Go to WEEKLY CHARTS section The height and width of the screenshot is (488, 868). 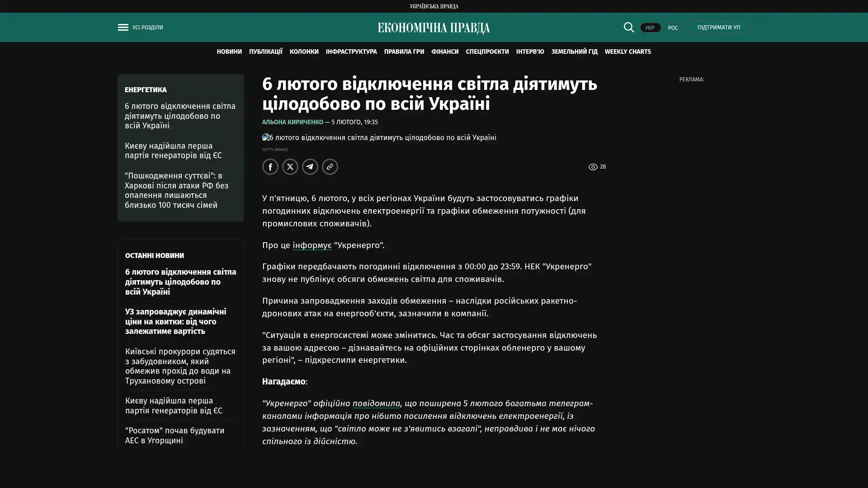click(627, 52)
